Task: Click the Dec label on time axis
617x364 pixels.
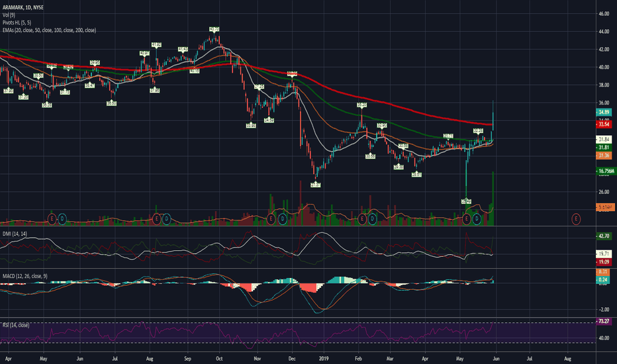Action: 292,359
